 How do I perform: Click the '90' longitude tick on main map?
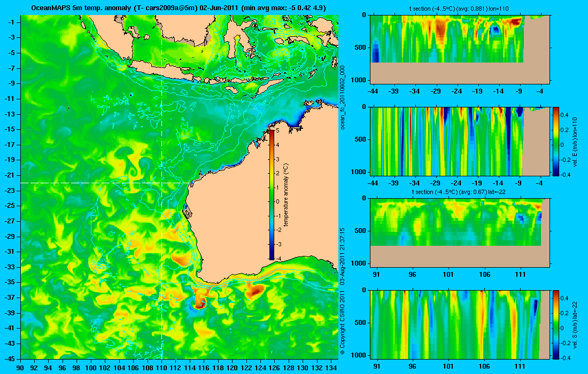[21, 368]
